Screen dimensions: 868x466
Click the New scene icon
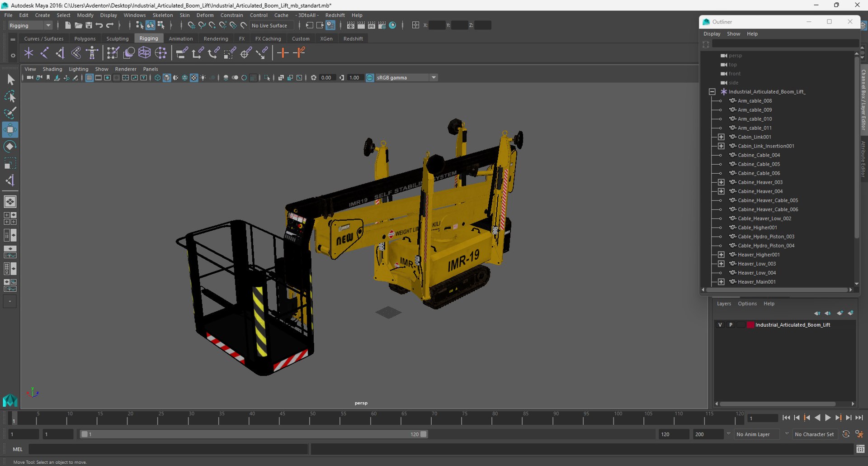[68, 25]
